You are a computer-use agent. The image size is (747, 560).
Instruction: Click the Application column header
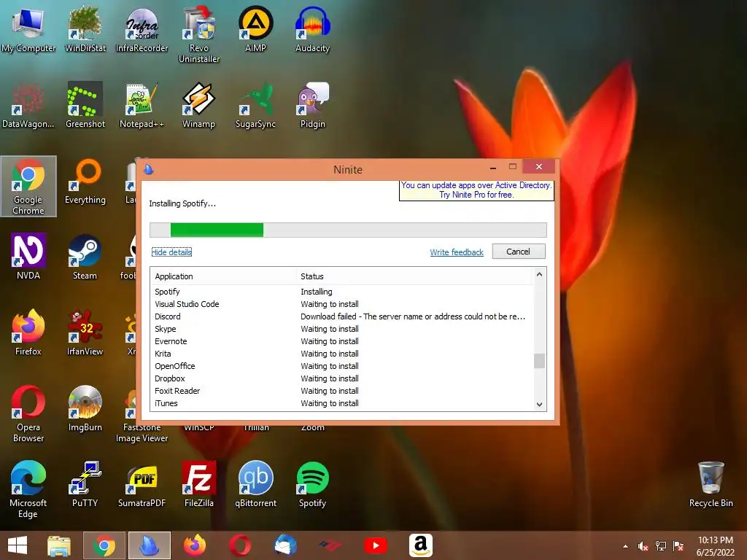223,276
